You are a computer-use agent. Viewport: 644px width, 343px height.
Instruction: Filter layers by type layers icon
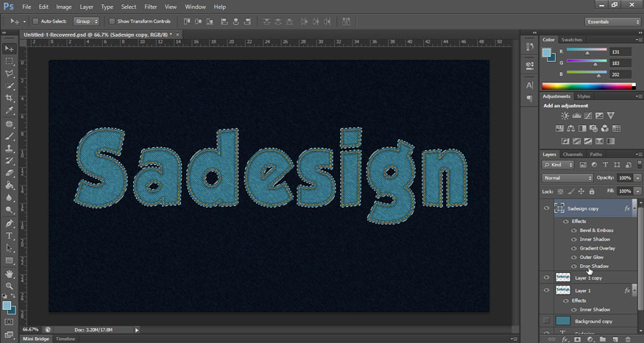[x=606, y=165]
